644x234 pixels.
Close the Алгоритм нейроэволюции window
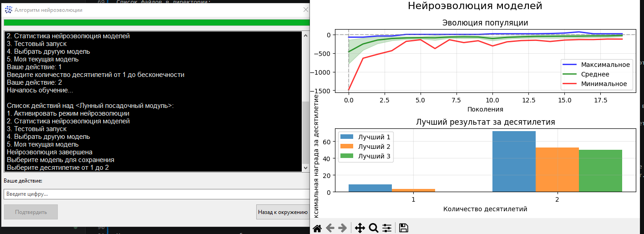306,10
